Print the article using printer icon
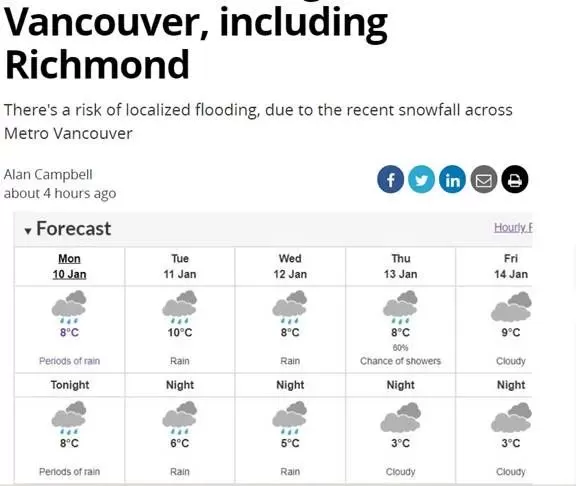The width and height of the screenshot is (576, 486). [x=515, y=179]
